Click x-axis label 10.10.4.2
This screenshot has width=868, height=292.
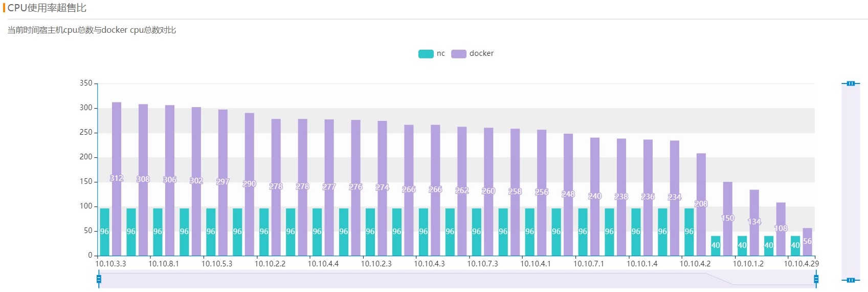click(695, 264)
